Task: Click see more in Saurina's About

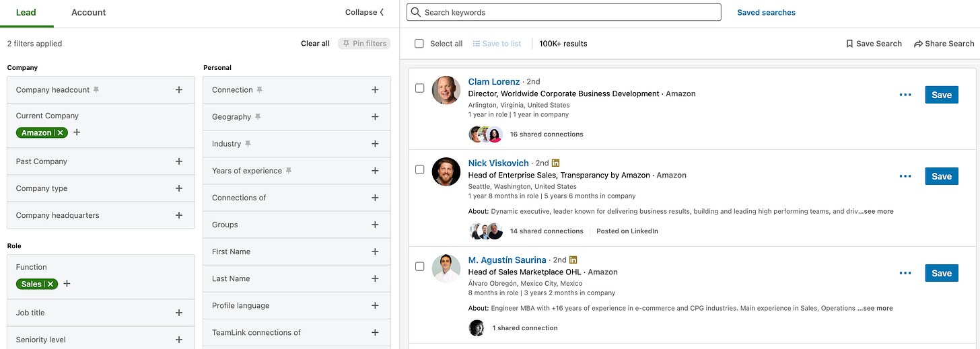Action: pyautogui.click(x=875, y=308)
